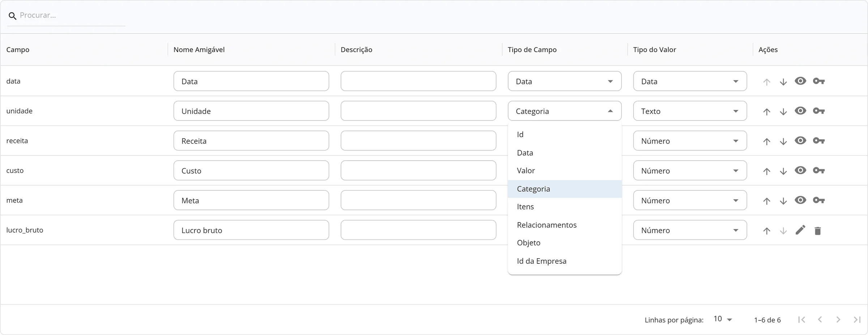Select Id da Empresa option in list
The width and height of the screenshot is (868, 335).
point(565,261)
